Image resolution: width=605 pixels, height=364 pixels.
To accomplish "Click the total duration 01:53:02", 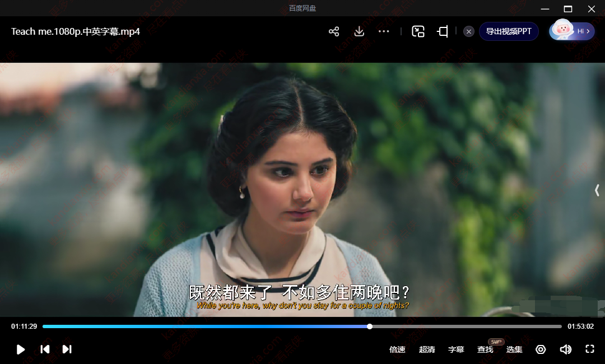I will click(580, 326).
